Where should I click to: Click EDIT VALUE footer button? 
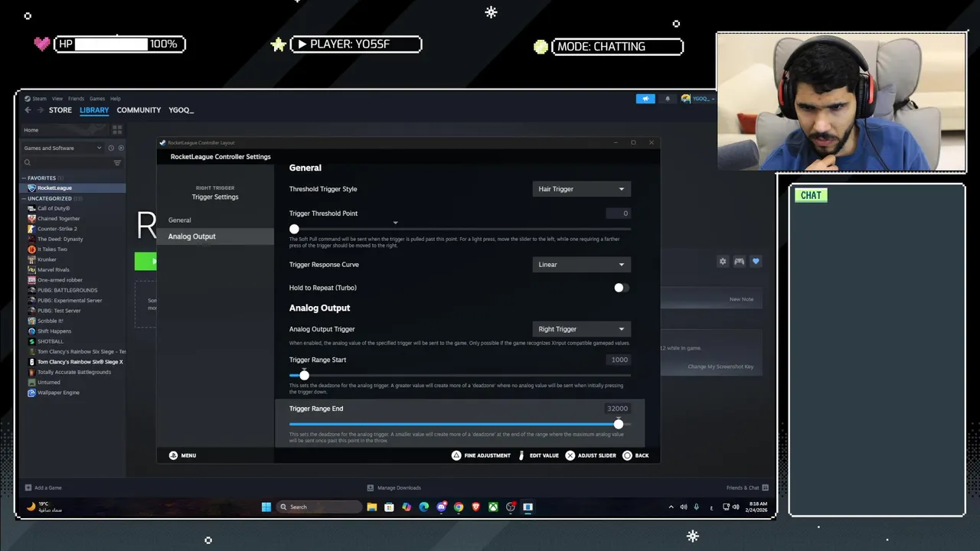pyautogui.click(x=539, y=455)
